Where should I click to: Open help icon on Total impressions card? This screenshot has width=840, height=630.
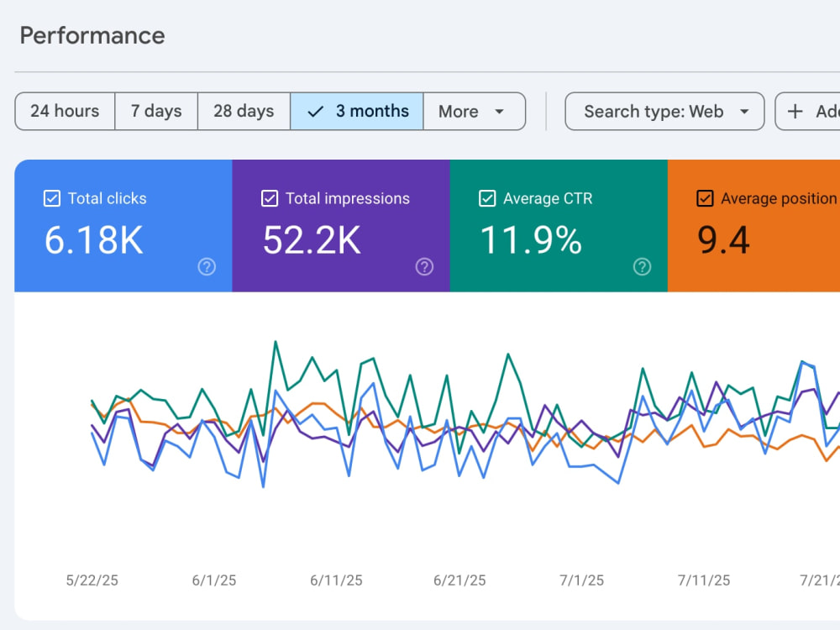pyautogui.click(x=424, y=267)
